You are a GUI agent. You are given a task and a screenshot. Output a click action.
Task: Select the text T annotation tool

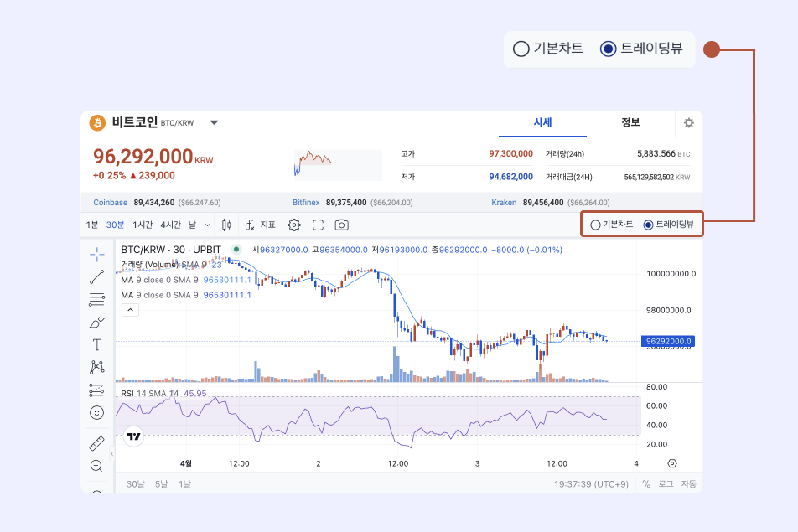pos(96,345)
